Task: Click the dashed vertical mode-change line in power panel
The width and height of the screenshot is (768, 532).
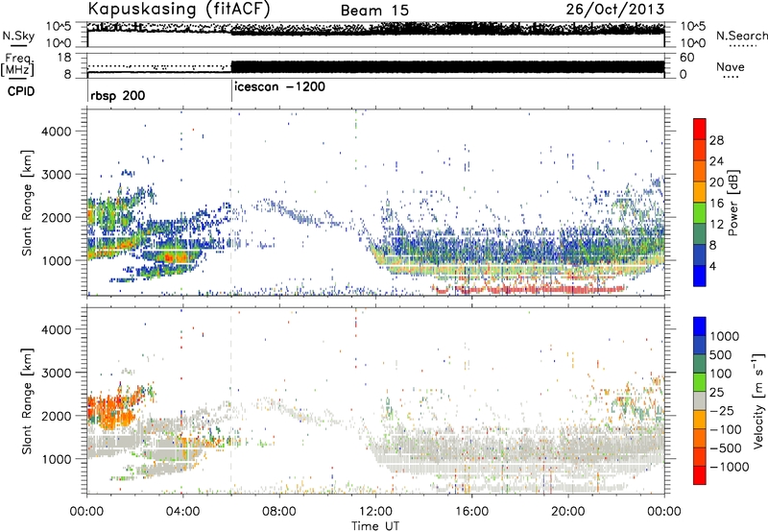Action: 231,202
